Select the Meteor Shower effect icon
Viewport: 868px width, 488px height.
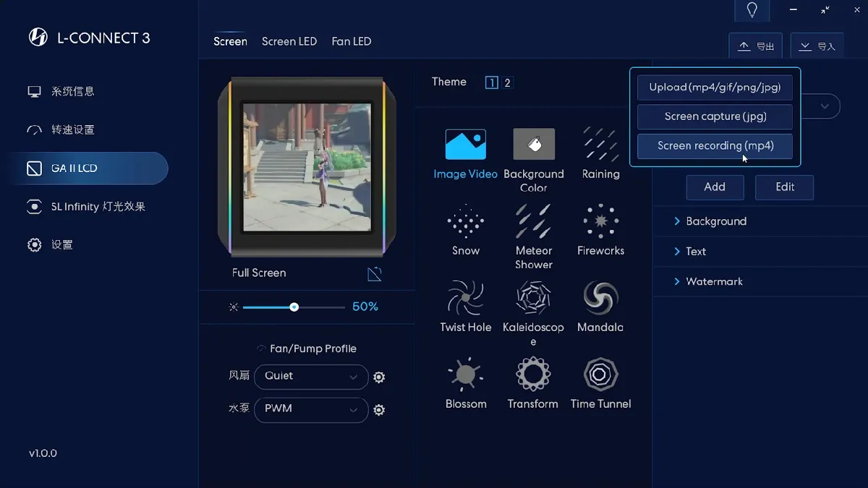point(534,221)
